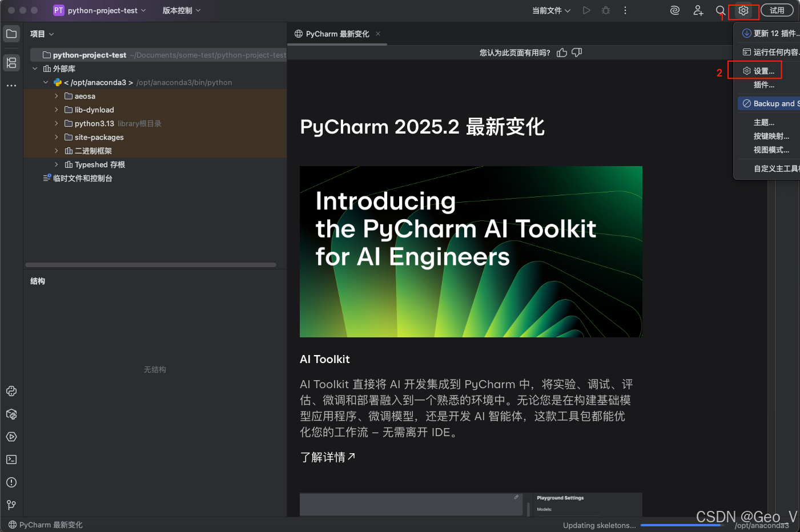This screenshot has height=532, width=800.
Task: Open the Project tool window folder icon
Action: pyautogui.click(x=11, y=34)
